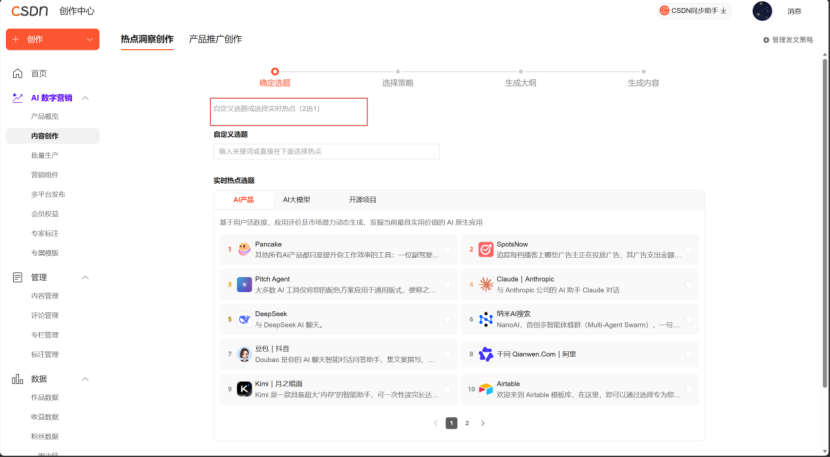Image resolution: width=830 pixels, height=457 pixels.
Task: Click the CSDN logo
Action: click(x=30, y=11)
